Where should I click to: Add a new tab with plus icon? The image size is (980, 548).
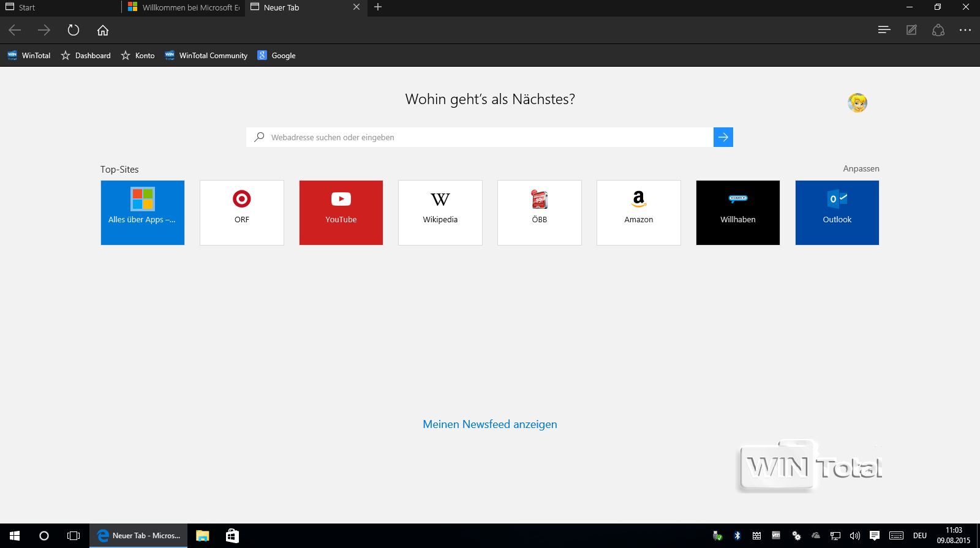pyautogui.click(x=378, y=7)
